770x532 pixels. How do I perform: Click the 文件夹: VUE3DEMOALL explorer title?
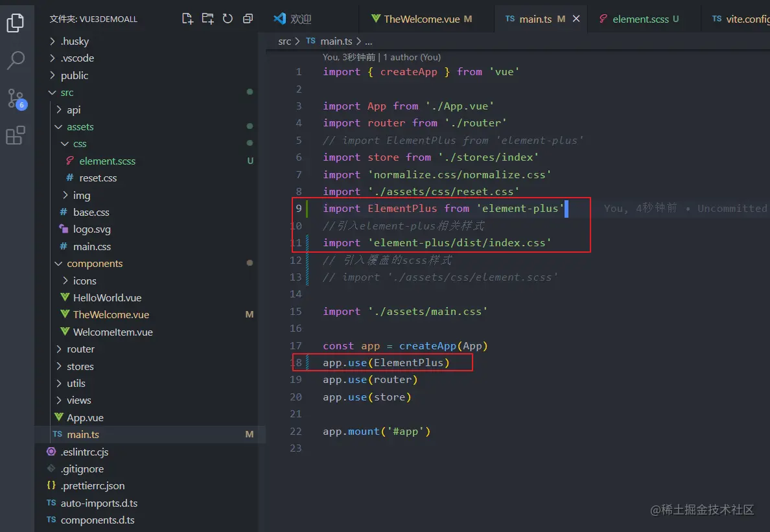coord(93,19)
